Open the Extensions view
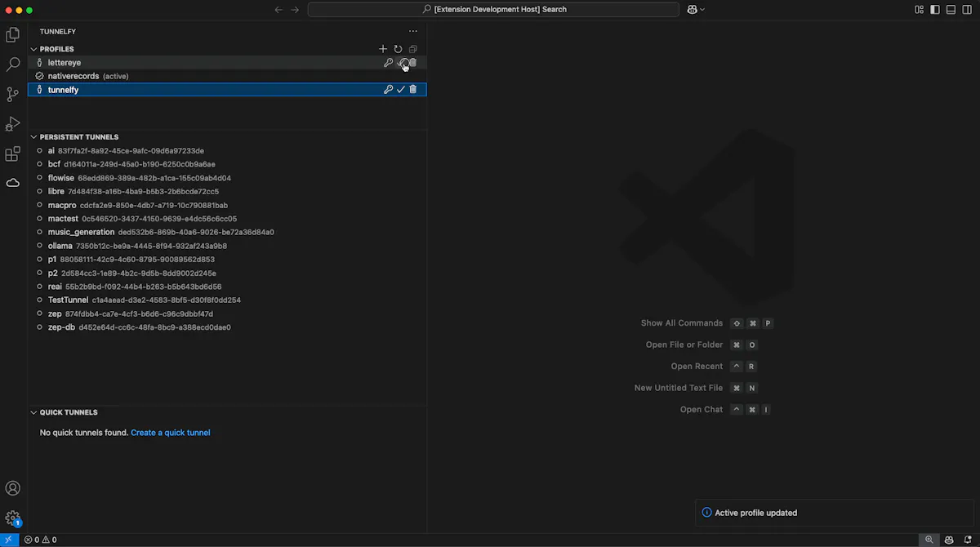Screen dimensions: 980x547 [x=13, y=153]
